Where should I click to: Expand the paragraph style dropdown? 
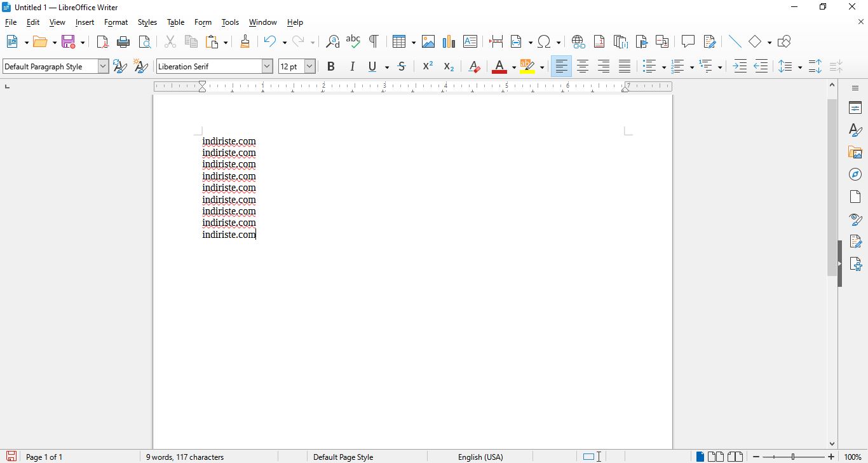(x=103, y=66)
